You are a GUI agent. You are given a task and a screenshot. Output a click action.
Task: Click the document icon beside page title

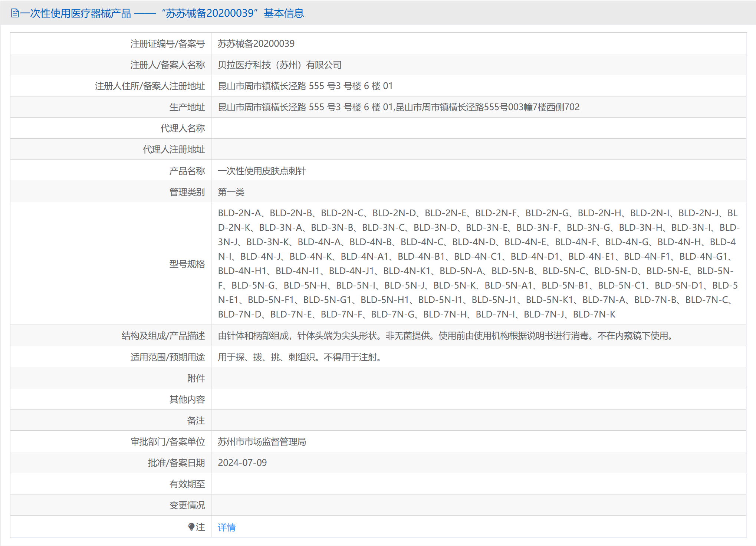coord(15,14)
